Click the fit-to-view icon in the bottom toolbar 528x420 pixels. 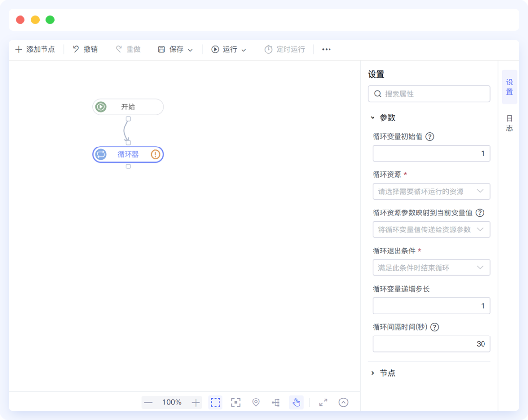(236, 402)
